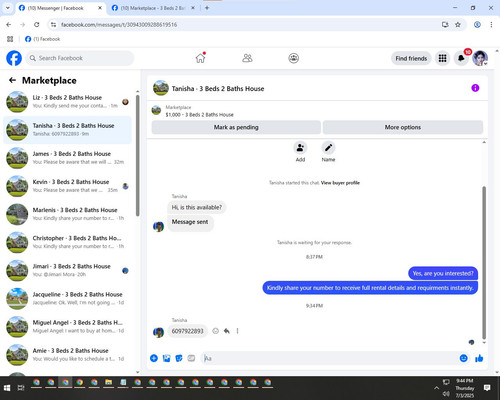The width and height of the screenshot is (500, 400).
Task: Send a thumbs-up like
Action: click(x=479, y=358)
